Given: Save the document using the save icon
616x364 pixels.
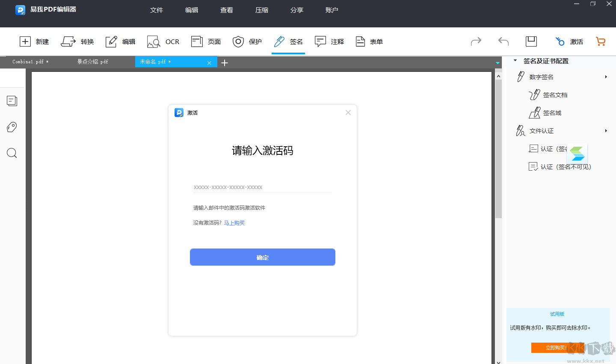Looking at the screenshot, I should pos(531,41).
